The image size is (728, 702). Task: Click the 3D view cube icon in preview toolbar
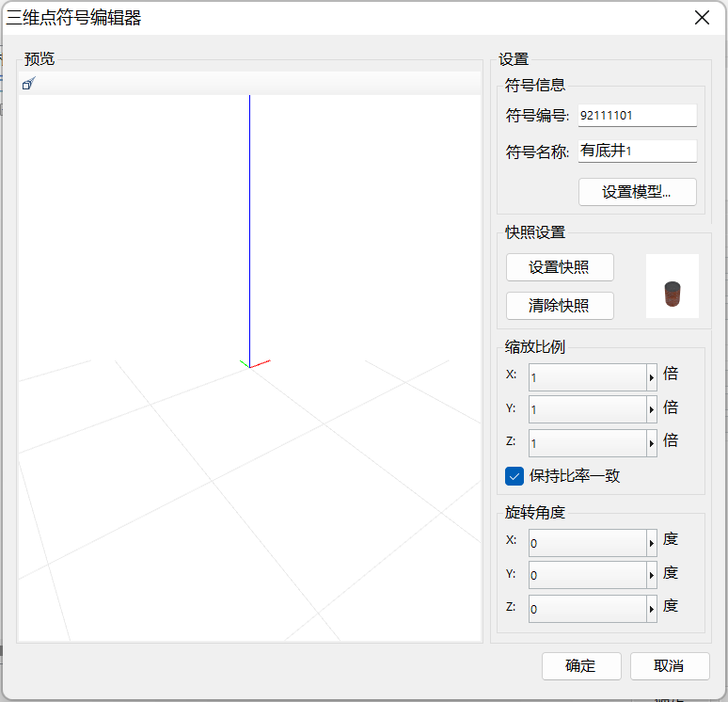click(x=29, y=84)
